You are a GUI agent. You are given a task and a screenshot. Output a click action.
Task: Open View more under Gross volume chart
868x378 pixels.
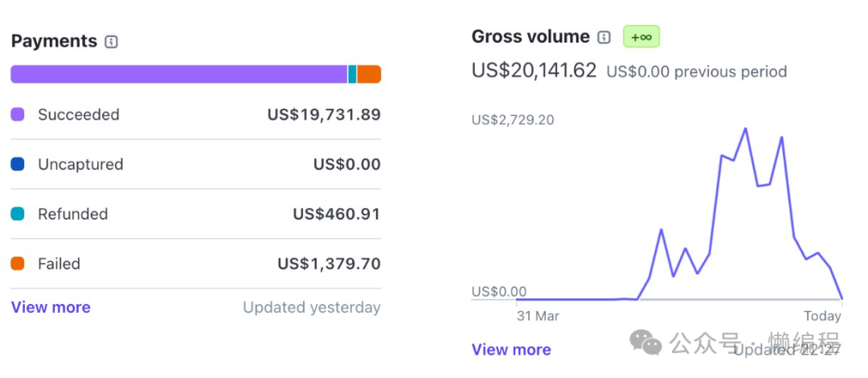511,350
